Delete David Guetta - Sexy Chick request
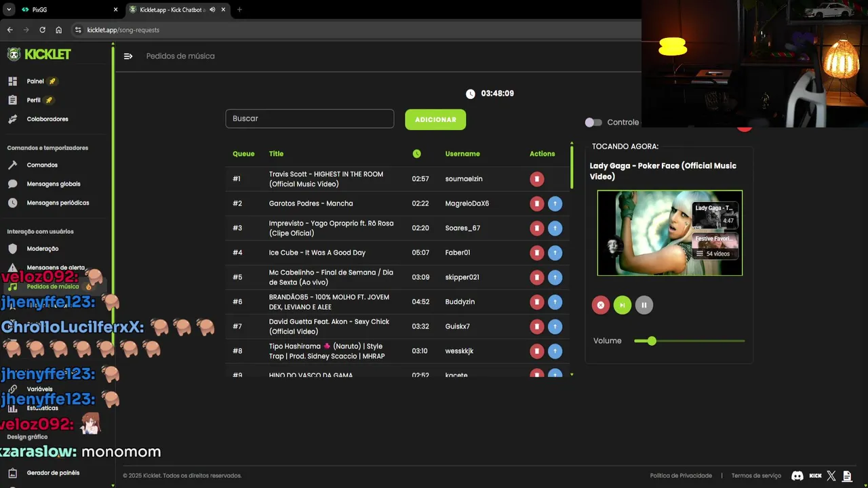Screen dimensions: 868x488 536,327
